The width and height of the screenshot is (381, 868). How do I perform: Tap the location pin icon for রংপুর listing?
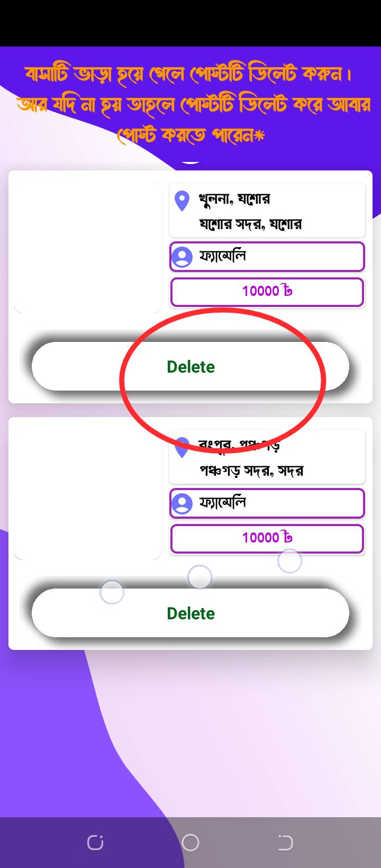(182, 448)
